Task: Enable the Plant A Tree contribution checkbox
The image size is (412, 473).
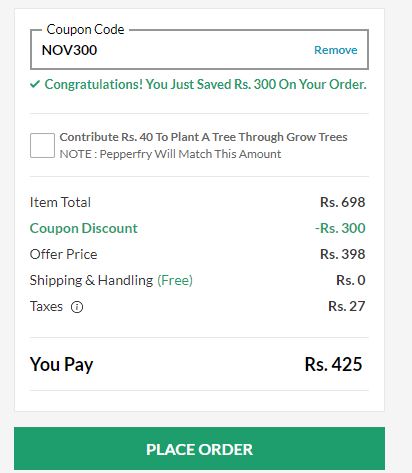Action: pyautogui.click(x=42, y=145)
